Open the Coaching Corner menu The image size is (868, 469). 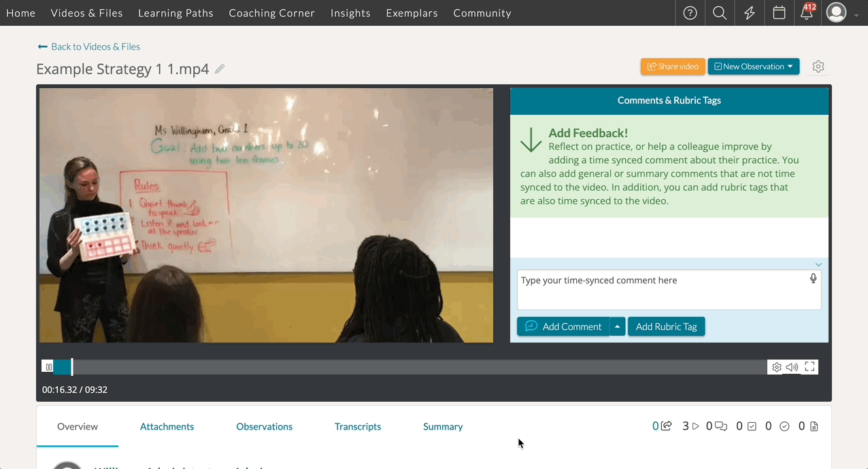click(271, 13)
